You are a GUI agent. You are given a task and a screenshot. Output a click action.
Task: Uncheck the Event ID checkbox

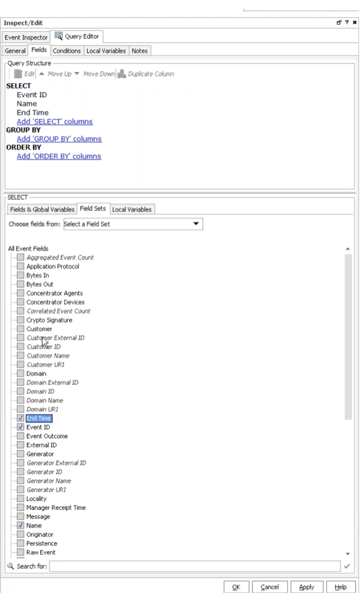point(21,427)
